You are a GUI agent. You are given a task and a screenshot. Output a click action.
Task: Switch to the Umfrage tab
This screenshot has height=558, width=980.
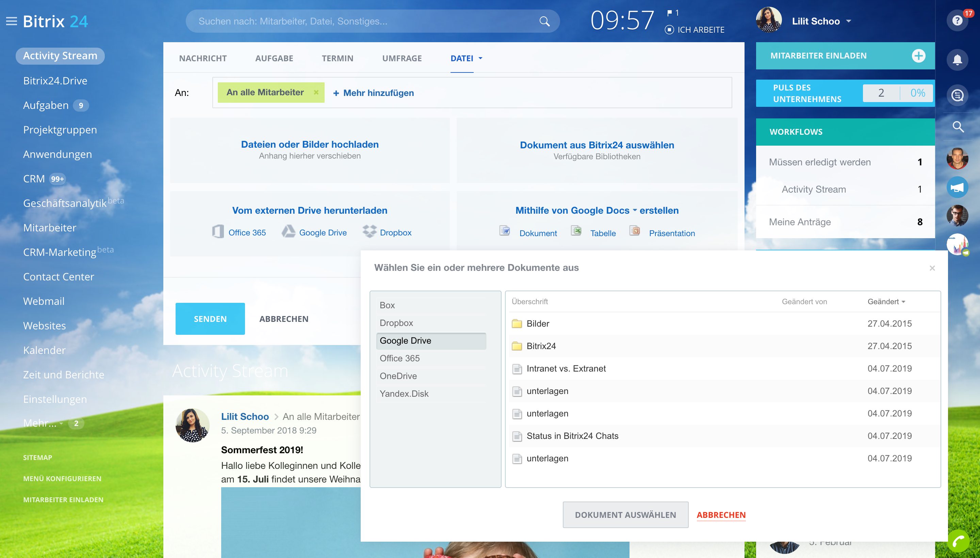(402, 58)
